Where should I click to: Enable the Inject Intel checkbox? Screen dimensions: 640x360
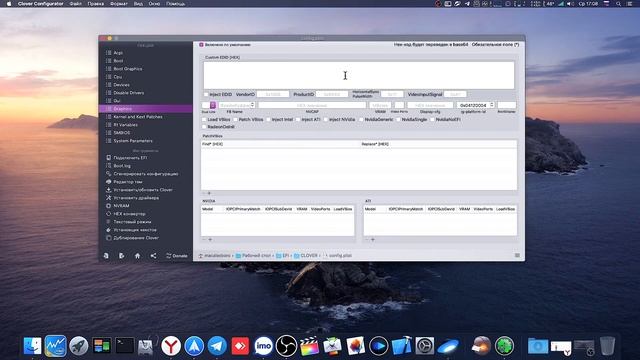click(269, 120)
